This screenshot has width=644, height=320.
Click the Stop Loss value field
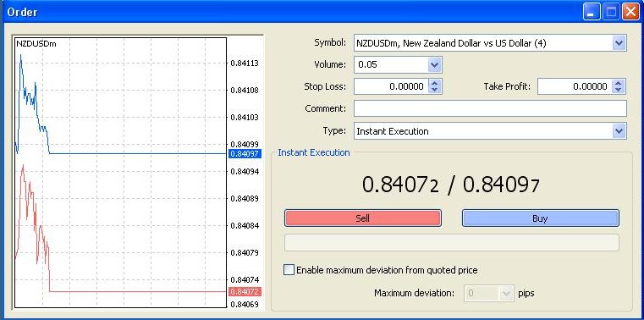[392, 86]
